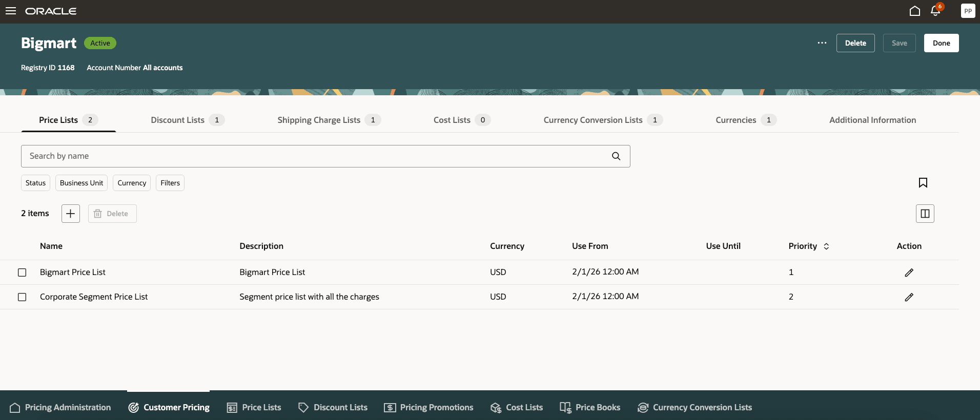Open Customer Pricing in bottom bar
The image size is (980, 420).
pos(169,408)
